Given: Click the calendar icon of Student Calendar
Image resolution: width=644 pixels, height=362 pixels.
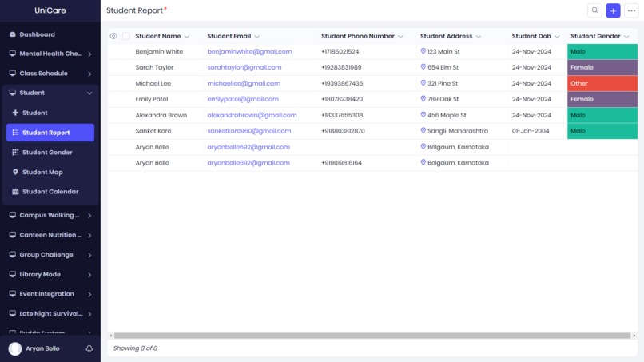Looking at the screenshot, I should (x=15, y=192).
